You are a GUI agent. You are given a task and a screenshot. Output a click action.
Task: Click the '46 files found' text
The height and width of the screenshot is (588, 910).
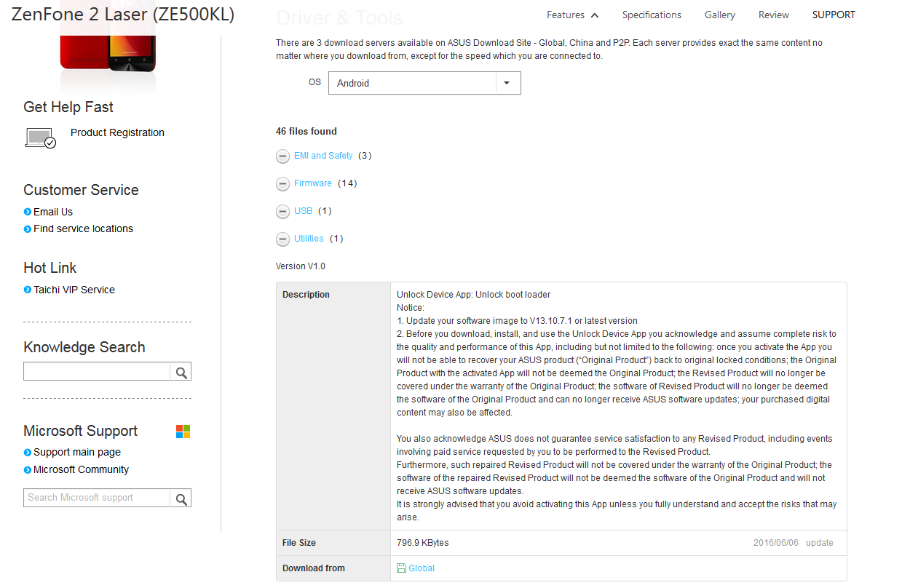[306, 131]
